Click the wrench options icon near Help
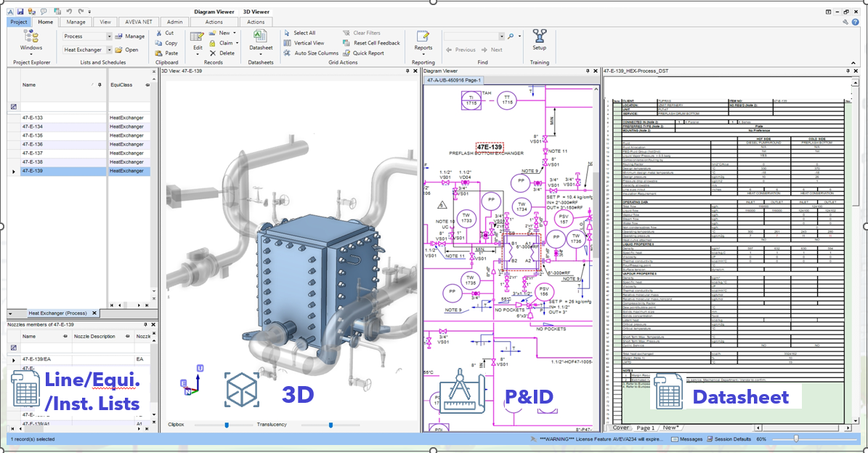 coord(845,23)
